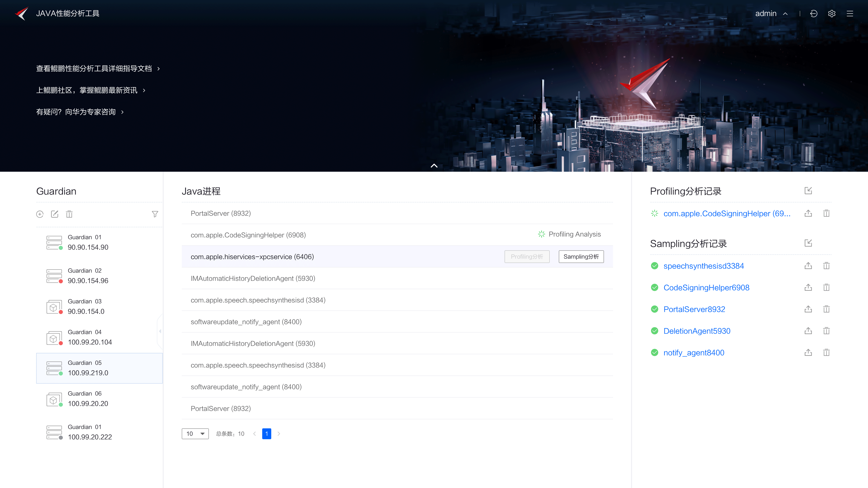Delete the speechsynthesisd3384 record
Image resolution: width=868 pixels, height=488 pixels.
click(826, 266)
